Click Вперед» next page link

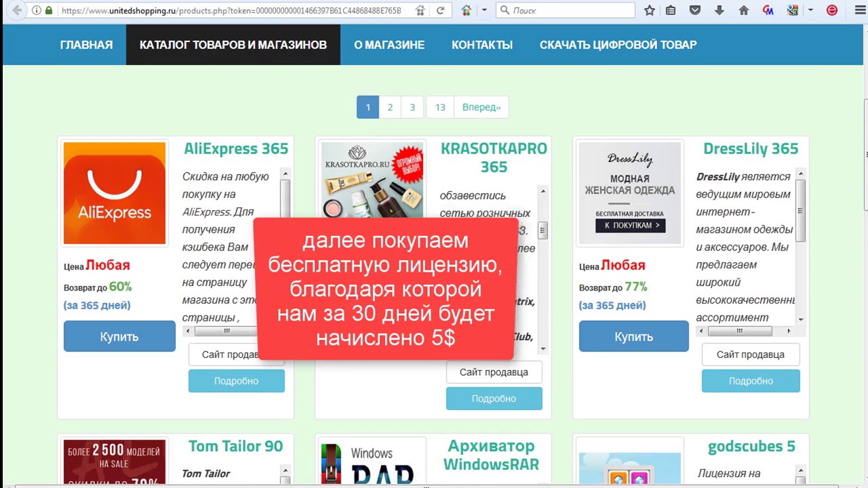click(x=481, y=107)
